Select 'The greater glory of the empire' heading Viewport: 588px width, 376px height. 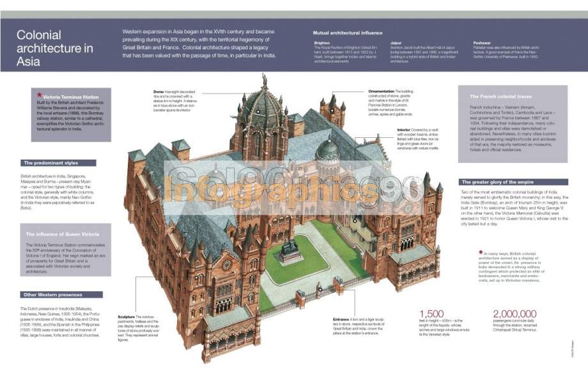pyautogui.click(x=513, y=182)
